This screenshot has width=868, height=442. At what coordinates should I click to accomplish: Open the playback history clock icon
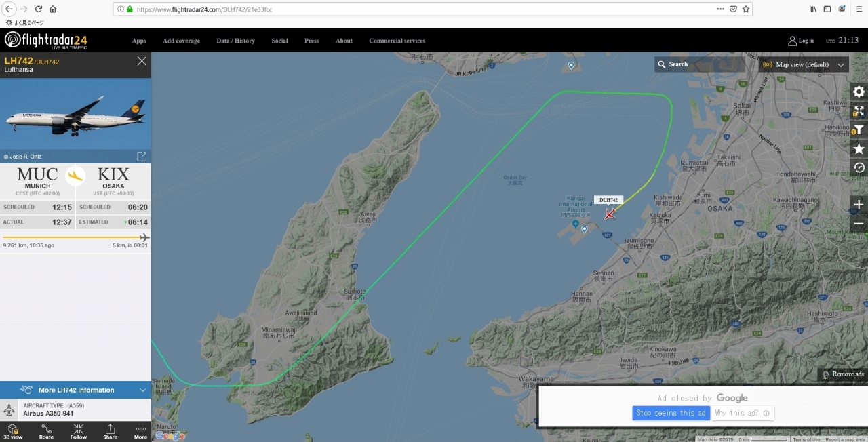[859, 167]
